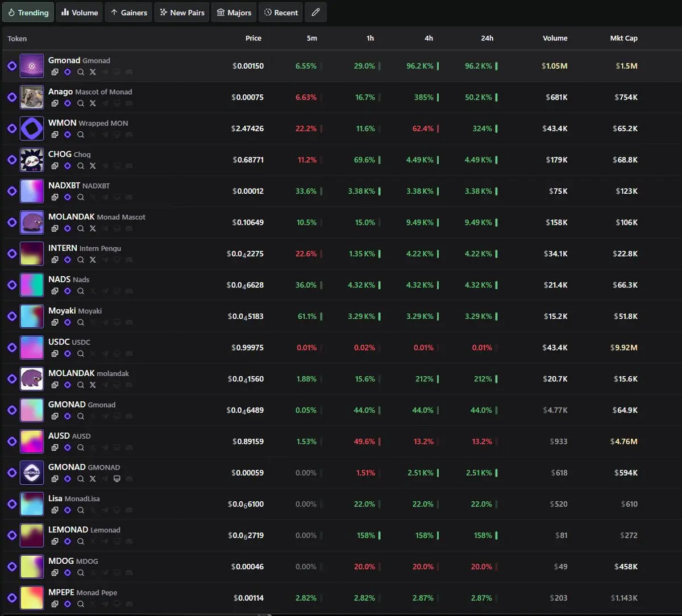Monad chain badge left of USDC row
This screenshot has height=616, width=682.
(x=12, y=347)
